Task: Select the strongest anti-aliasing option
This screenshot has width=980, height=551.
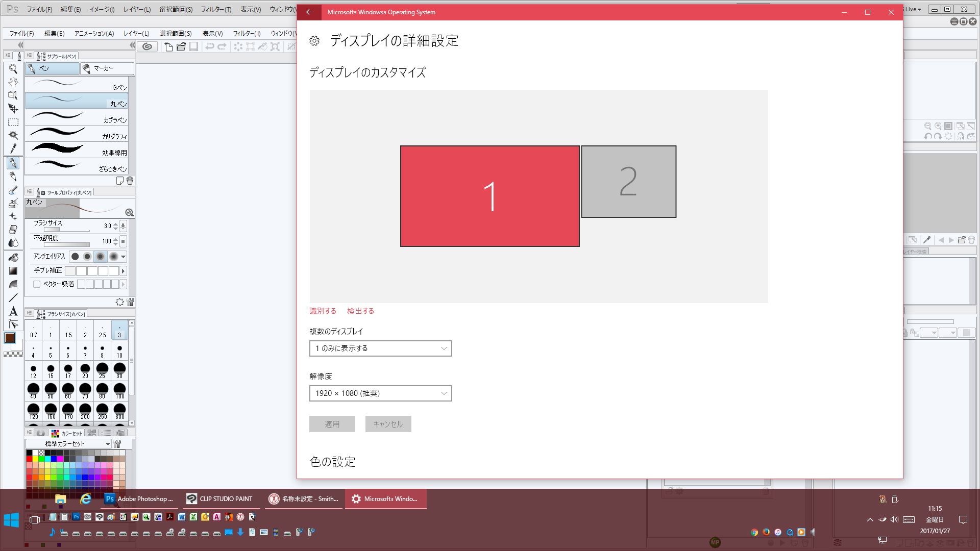Action: tap(113, 256)
